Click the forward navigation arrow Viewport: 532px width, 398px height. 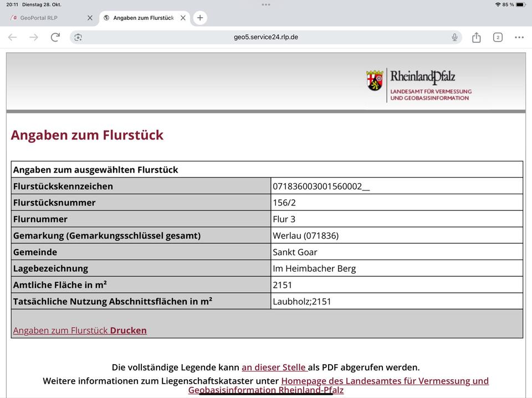(34, 37)
